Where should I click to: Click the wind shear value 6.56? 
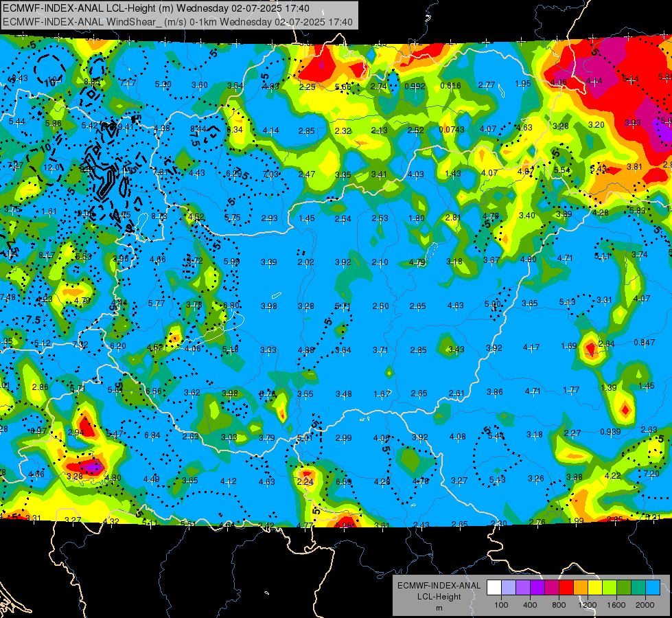tap(154, 391)
